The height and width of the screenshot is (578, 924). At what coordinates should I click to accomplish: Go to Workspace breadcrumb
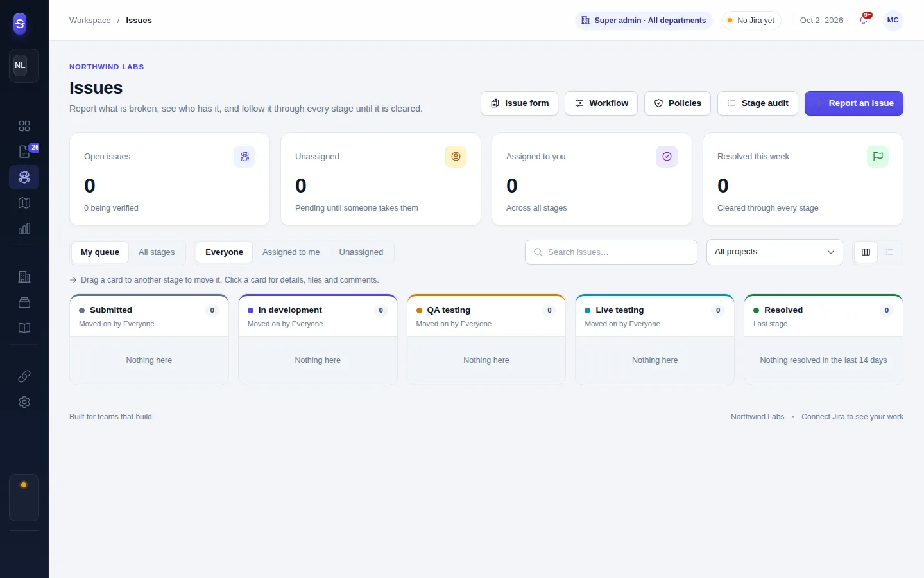tap(90, 21)
